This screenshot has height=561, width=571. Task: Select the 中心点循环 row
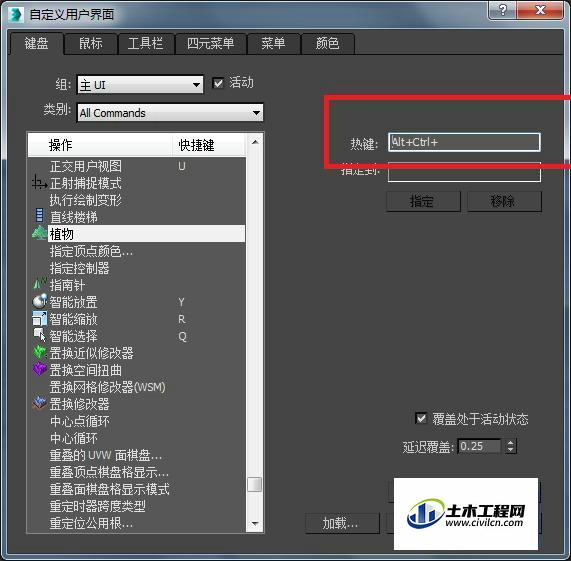click(x=137, y=421)
